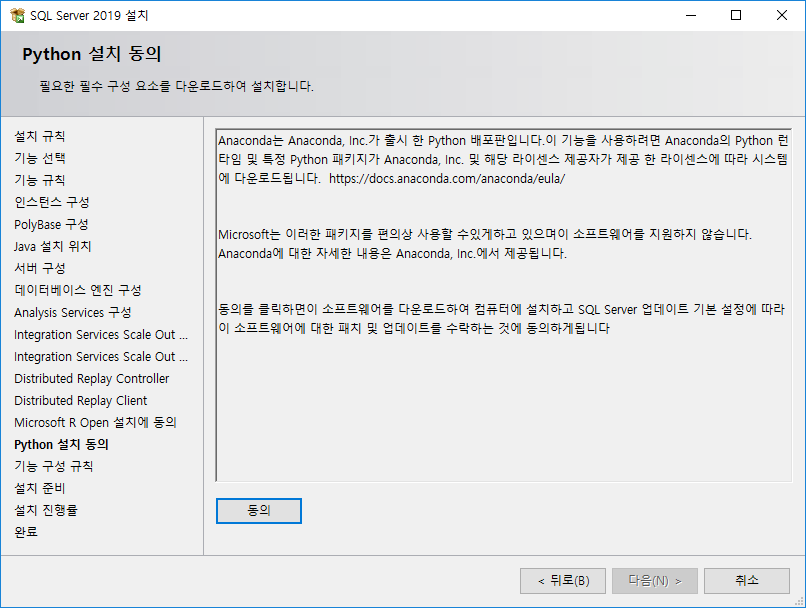Maximize the SQL Server 2019 설치 window
This screenshot has width=806, height=608.
(x=736, y=15)
